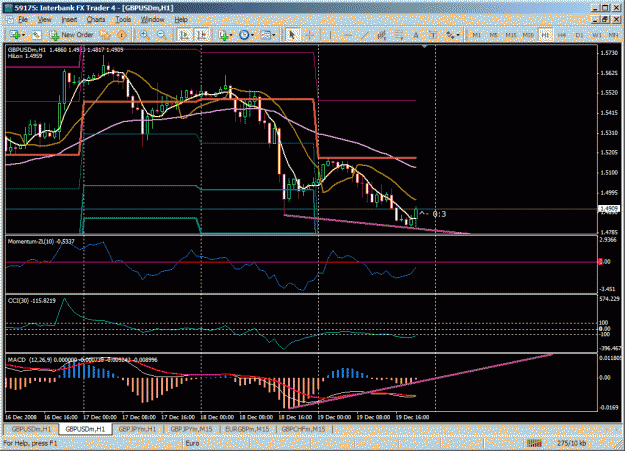Switch timeframe to M30

coord(528,35)
